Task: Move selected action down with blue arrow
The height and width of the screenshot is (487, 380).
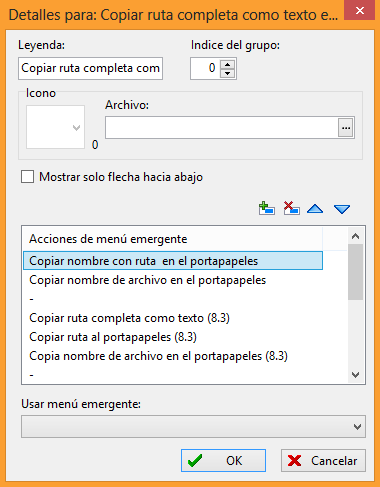Action: (x=342, y=209)
